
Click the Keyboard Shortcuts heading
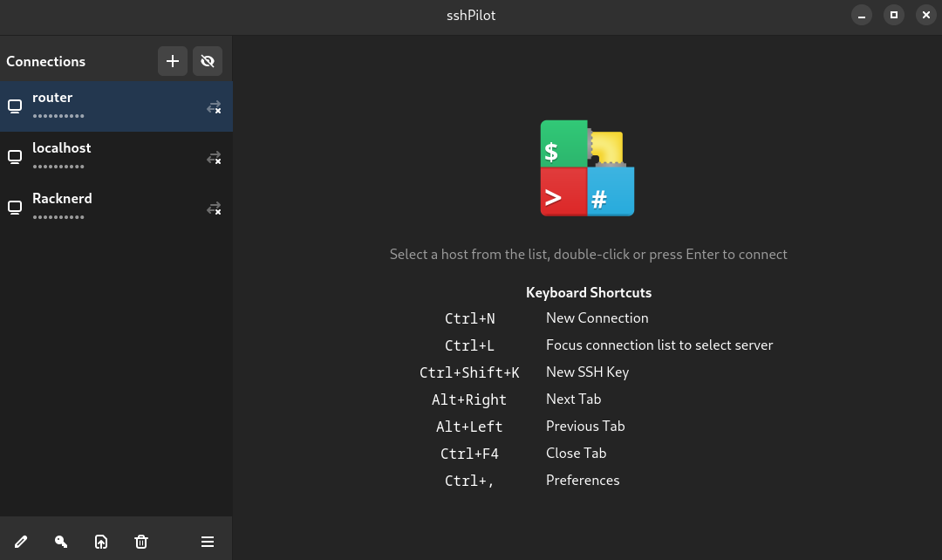pos(588,292)
